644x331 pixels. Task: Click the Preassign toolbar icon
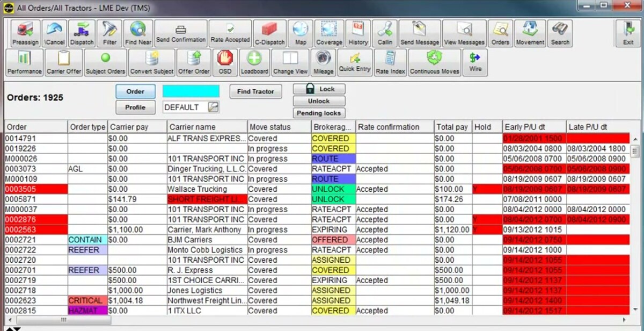click(25, 33)
